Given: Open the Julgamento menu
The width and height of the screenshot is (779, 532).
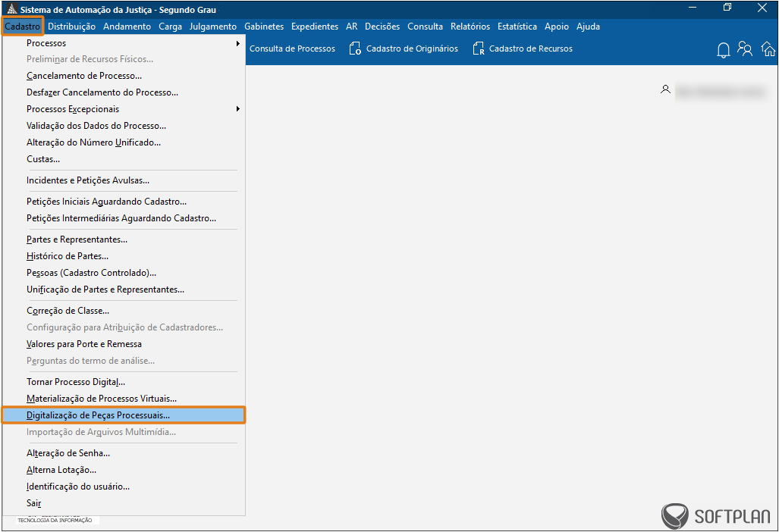Looking at the screenshot, I should [212, 27].
